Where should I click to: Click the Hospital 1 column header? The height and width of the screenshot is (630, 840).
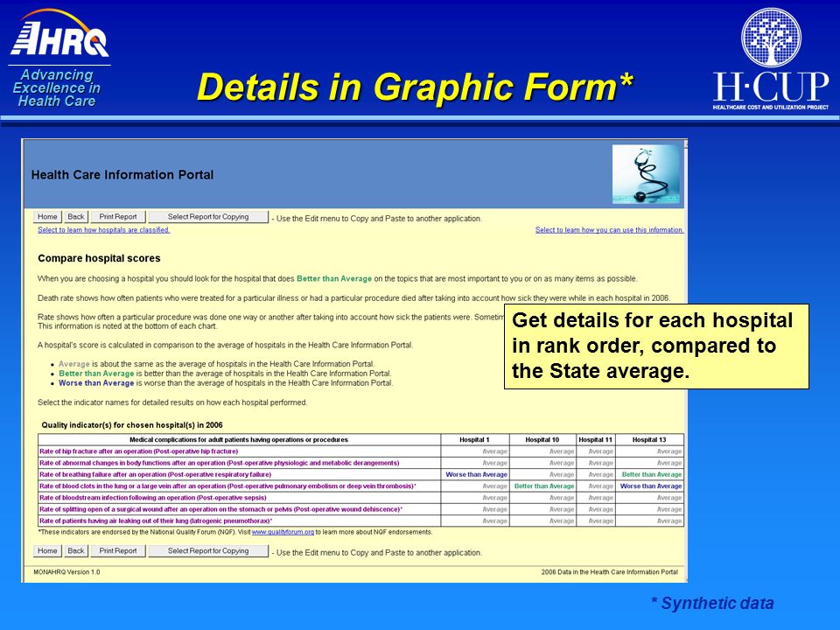click(x=474, y=440)
